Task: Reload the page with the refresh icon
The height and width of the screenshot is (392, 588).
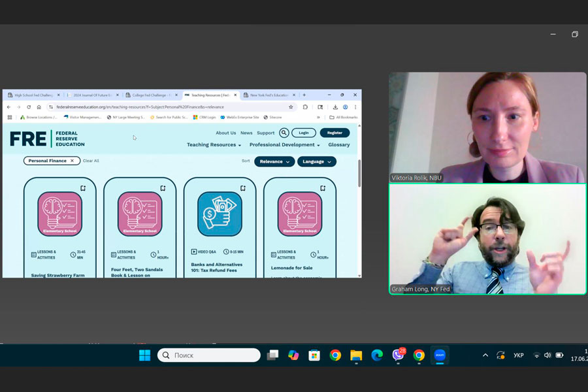Action: [29, 107]
